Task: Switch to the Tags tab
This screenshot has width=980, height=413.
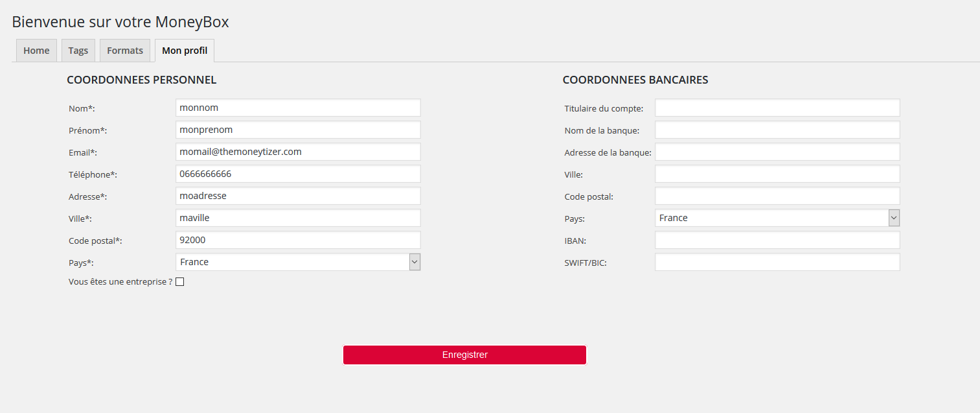Action: [x=78, y=51]
